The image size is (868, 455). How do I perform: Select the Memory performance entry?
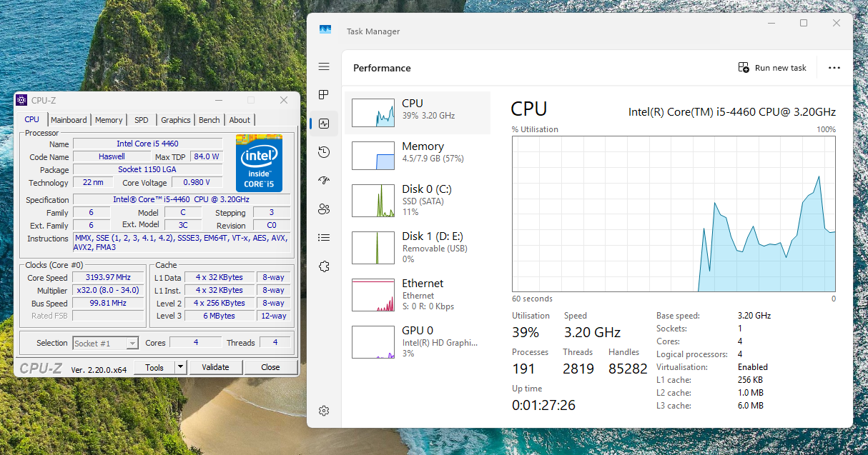pos(418,156)
